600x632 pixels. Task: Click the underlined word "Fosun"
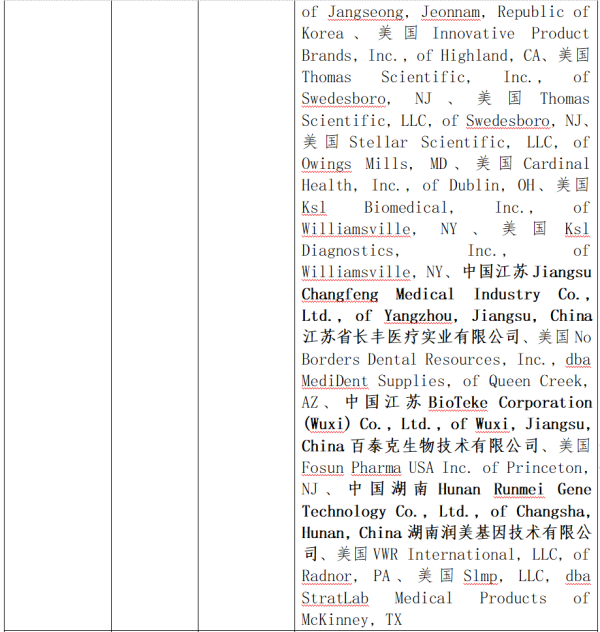[322, 469]
